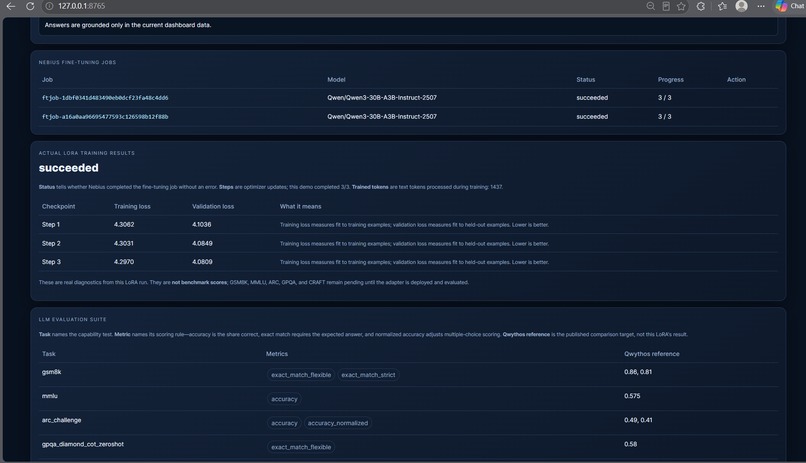806x463 pixels.
Task: Select the Step 3 checkpoint row label
Action: (51, 262)
